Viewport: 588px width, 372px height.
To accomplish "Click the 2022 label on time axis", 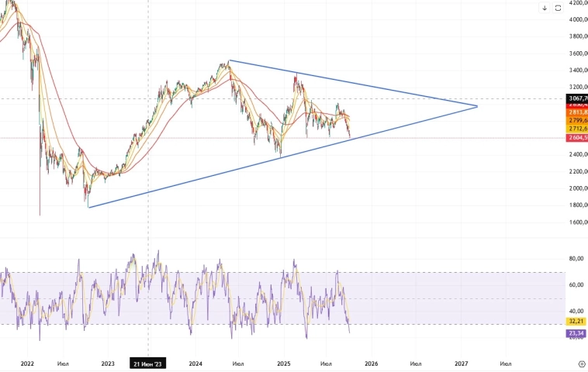I will pos(27,363).
